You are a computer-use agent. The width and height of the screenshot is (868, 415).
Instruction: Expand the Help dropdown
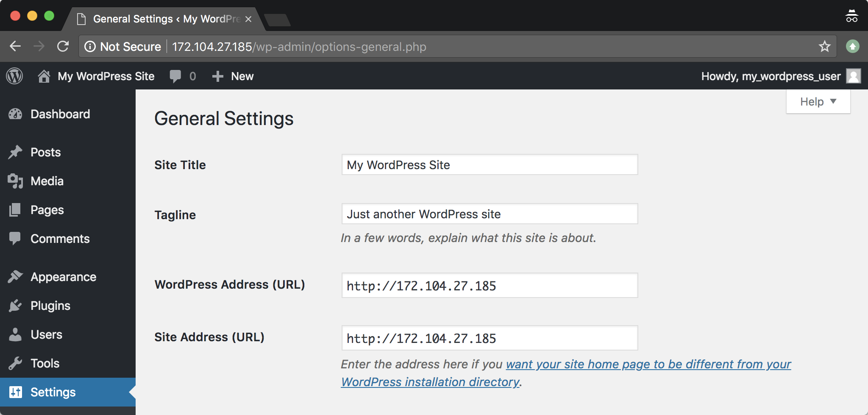click(818, 101)
